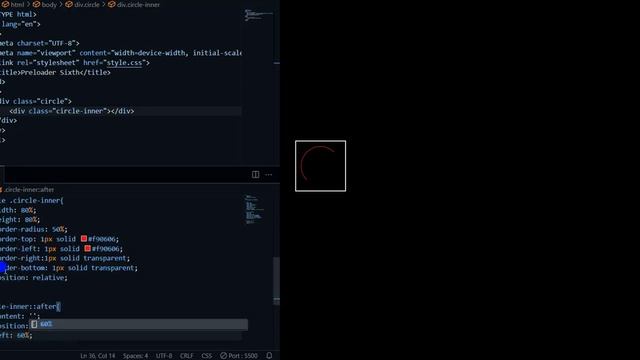The image size is (640, 360).
Task: Open '.circle-inner::after' breadcrumb in CSS editor
Action: tap(27, 189)
